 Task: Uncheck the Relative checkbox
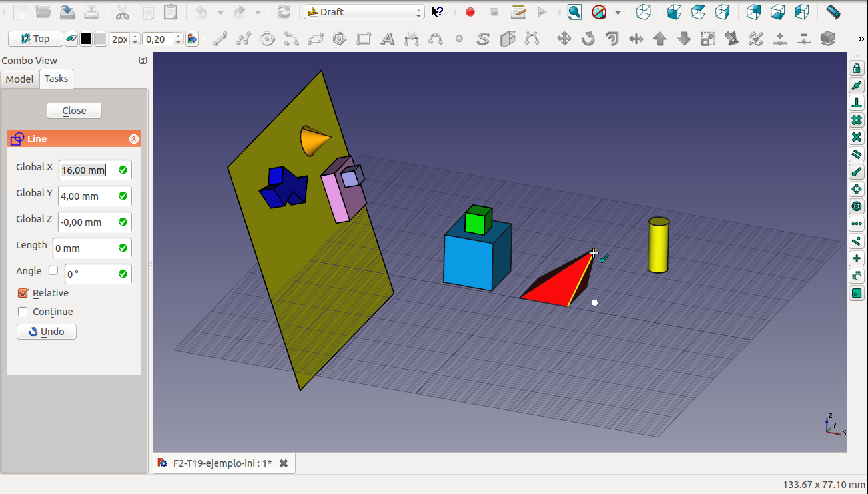tap(23, 293)
